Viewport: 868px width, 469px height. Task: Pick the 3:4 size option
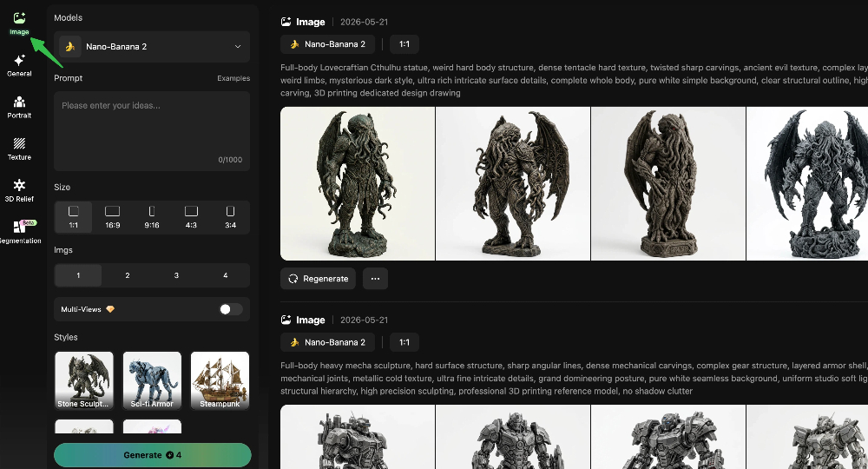[x=230, y=217]
